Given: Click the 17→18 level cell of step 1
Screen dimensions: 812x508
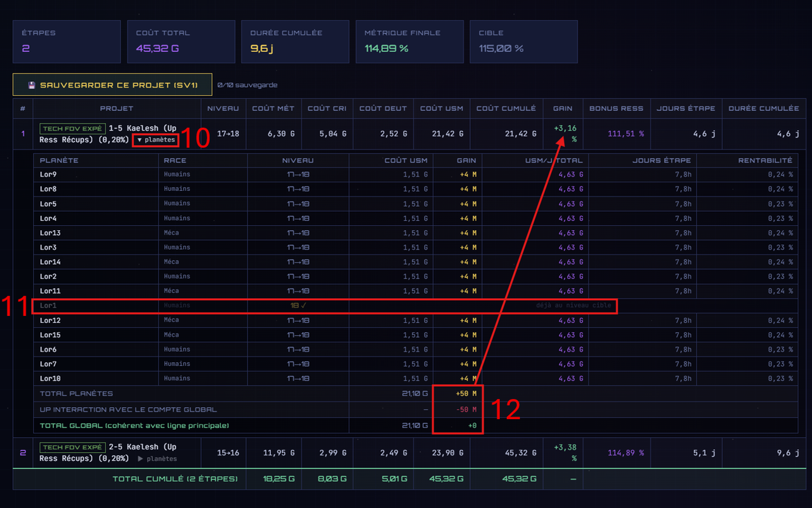Looking at the screenshot, I should [223, 134].
